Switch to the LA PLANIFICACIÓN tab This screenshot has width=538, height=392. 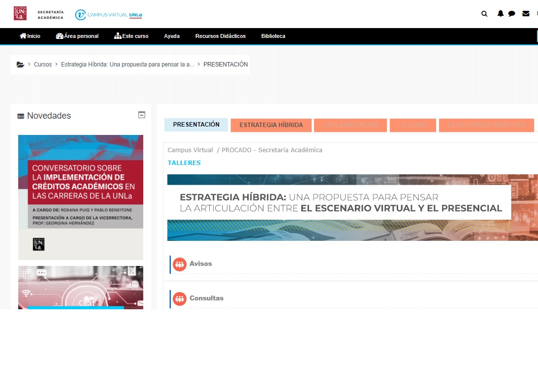(350, 125)
